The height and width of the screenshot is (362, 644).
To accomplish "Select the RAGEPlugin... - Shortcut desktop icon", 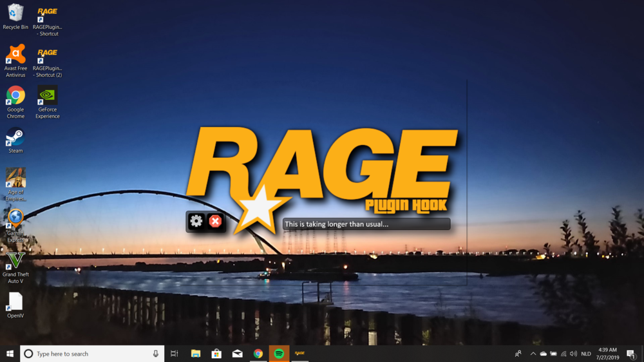I will click(48, 21).
